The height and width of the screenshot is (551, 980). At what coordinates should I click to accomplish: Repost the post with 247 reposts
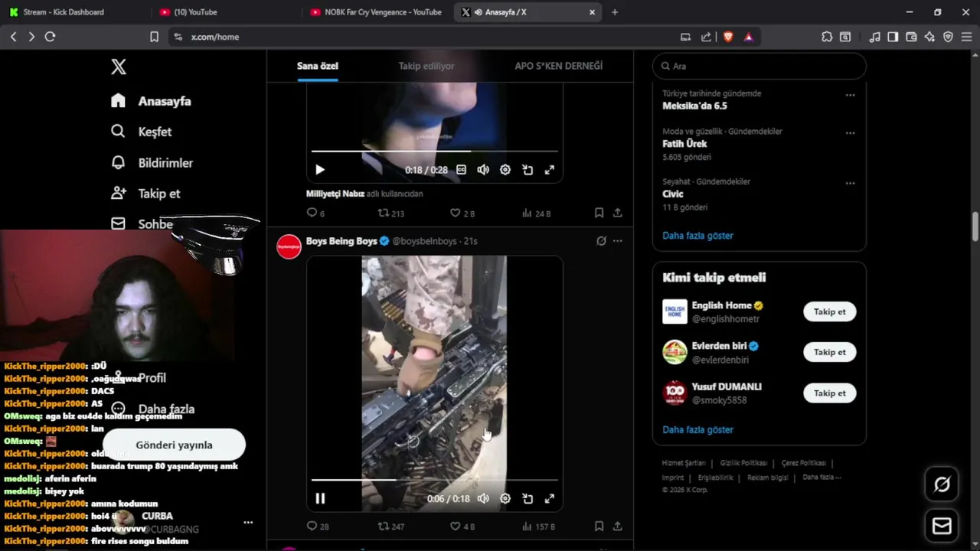(x=391, y=527)
